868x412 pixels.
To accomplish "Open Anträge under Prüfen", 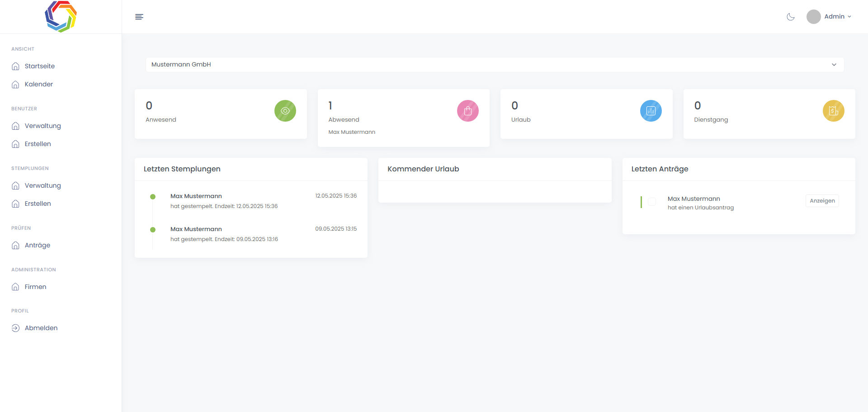I will (38, 245).
